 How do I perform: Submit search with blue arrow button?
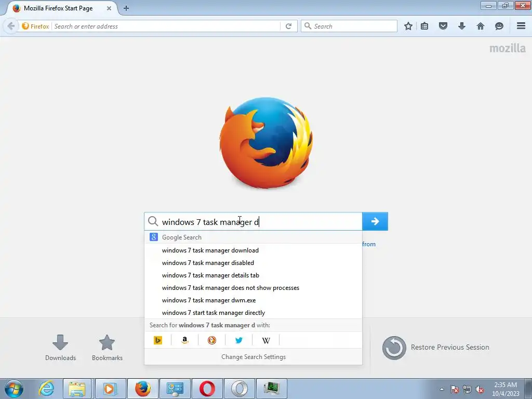pos(375,221)
